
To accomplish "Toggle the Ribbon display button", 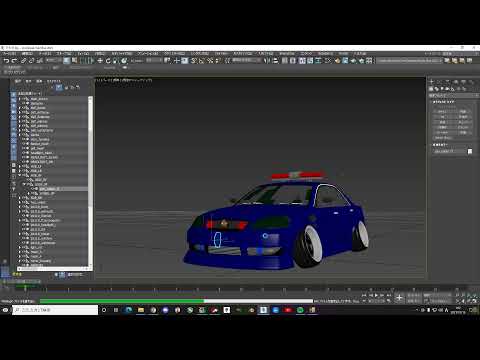I will [x=302, y=61].
